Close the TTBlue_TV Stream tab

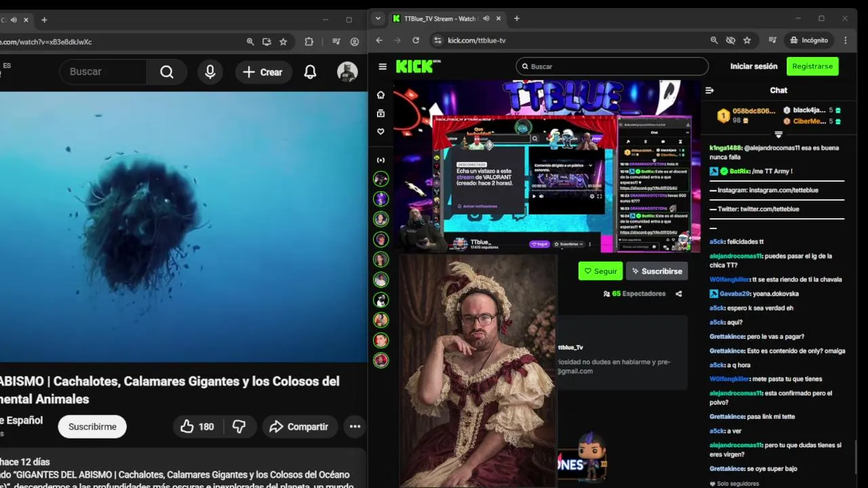[499, 19]
